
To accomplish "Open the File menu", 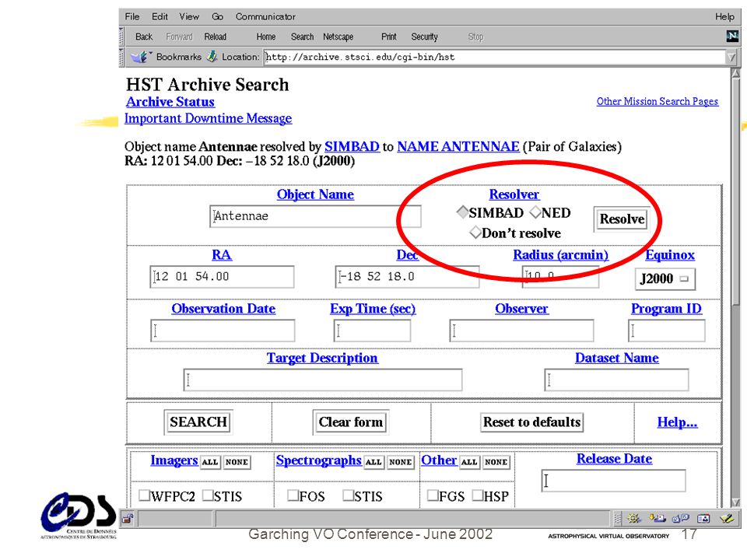I will (x=132, y=16).
